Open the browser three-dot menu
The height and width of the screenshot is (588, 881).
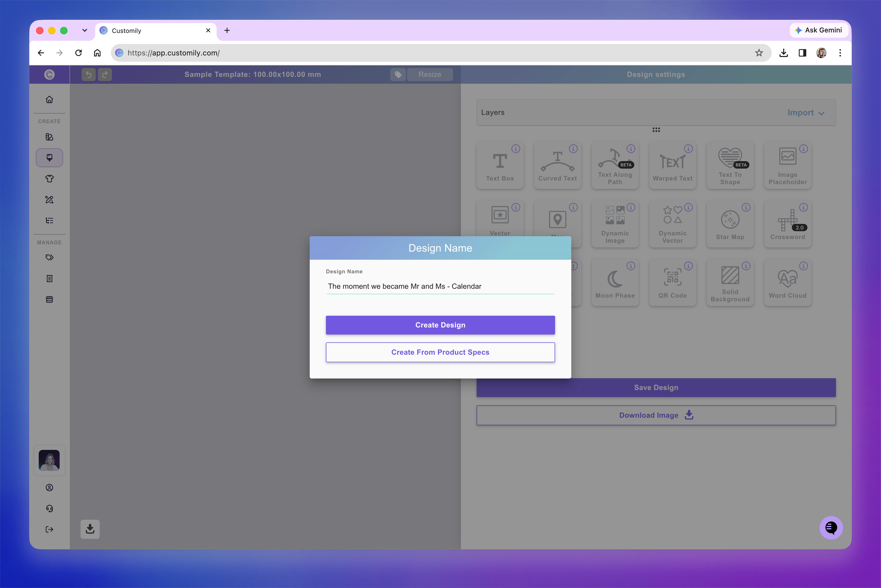[840, 53]
